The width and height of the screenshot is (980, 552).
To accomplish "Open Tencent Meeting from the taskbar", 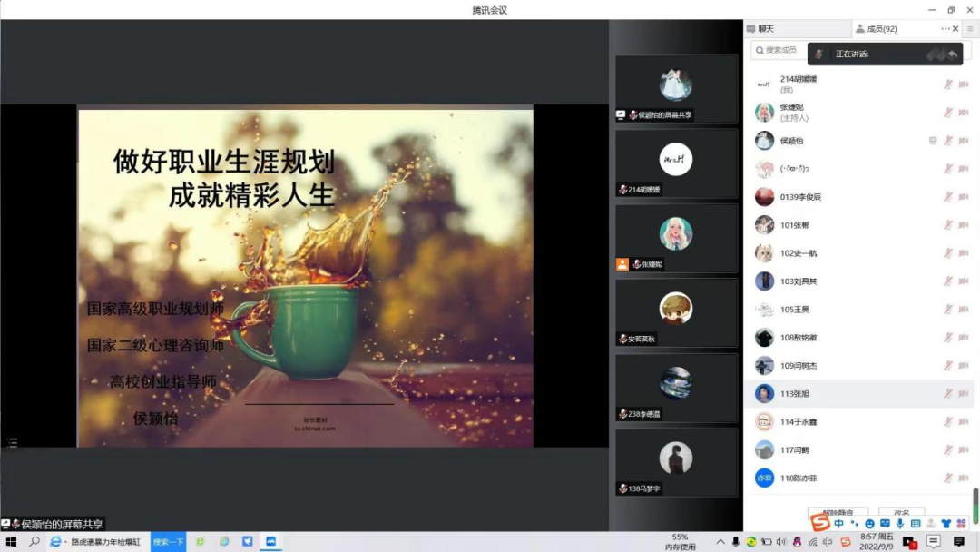I will [x=269, y=542].
